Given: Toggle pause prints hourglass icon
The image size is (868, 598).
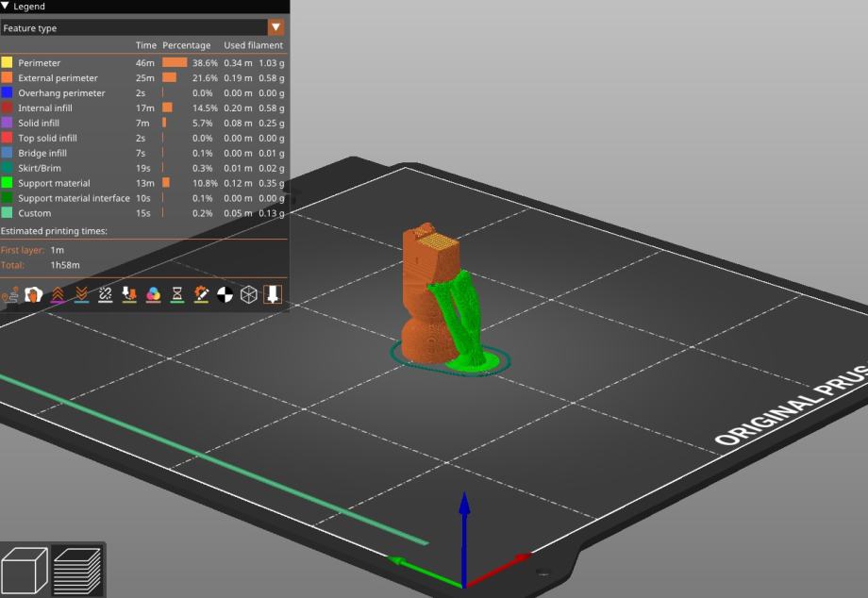Looking at the screenshot, I should pos(177,295).
